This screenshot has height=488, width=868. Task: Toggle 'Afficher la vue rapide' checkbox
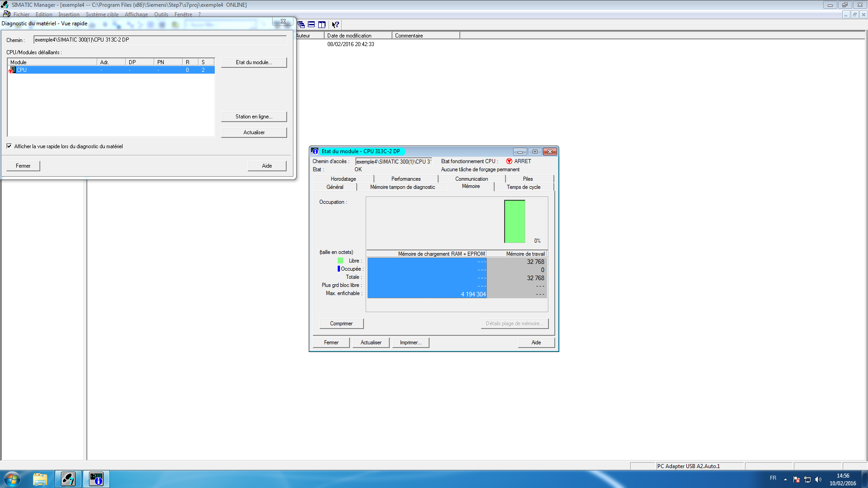[9, 146]
